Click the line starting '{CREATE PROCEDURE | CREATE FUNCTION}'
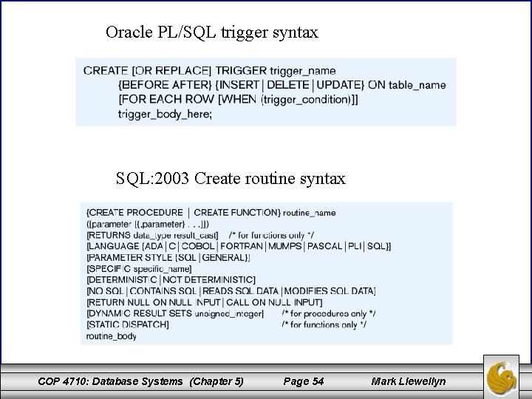 click(211, 213)
